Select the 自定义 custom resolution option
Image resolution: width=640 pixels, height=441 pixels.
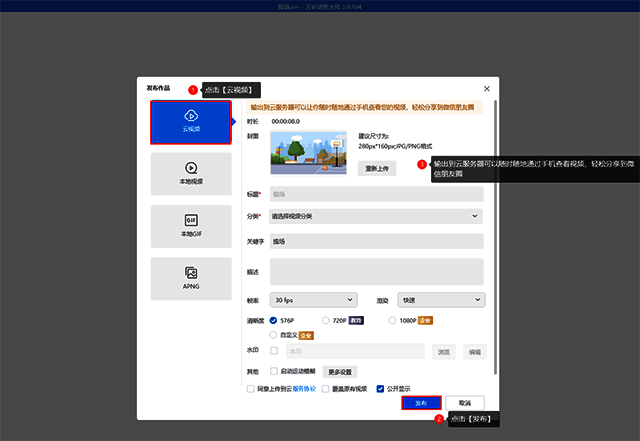[273, 335]
